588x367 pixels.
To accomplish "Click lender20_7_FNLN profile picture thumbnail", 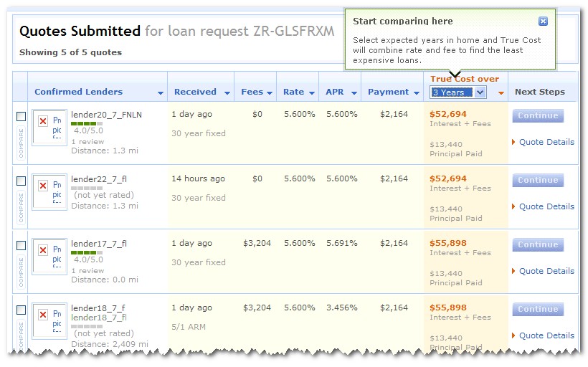I will pos(49,128).
